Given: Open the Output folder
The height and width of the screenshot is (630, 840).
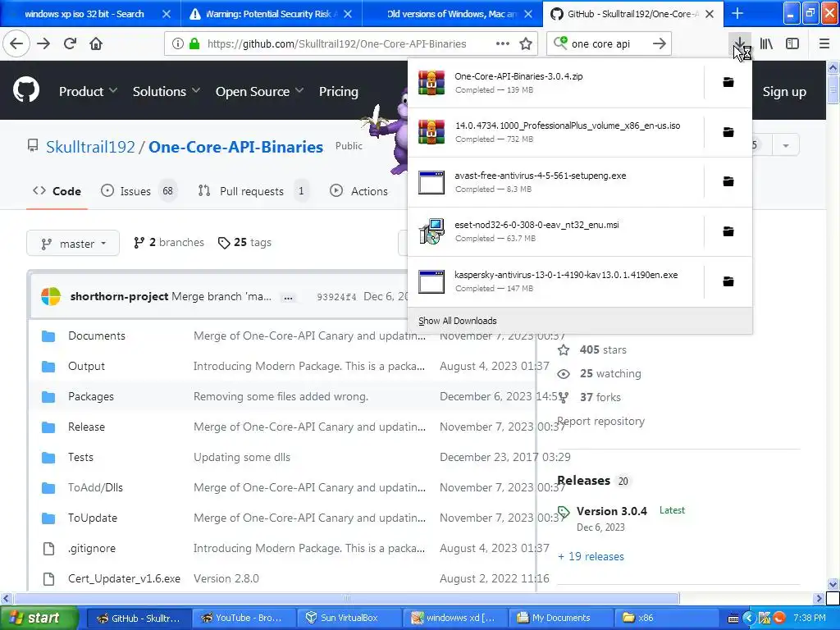Looking at the screenshot, I should tap(86, 367).
